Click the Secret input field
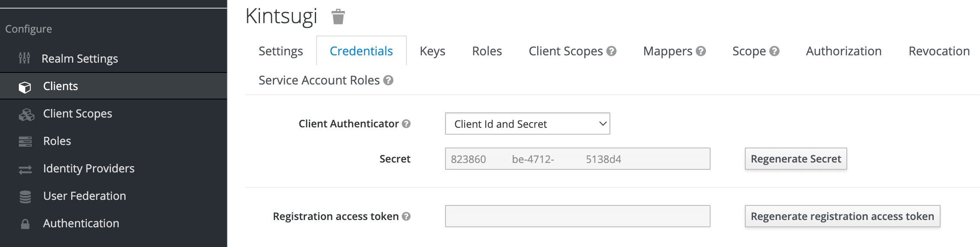The height and width of the screenshot is (247, 980). (577, 159)
